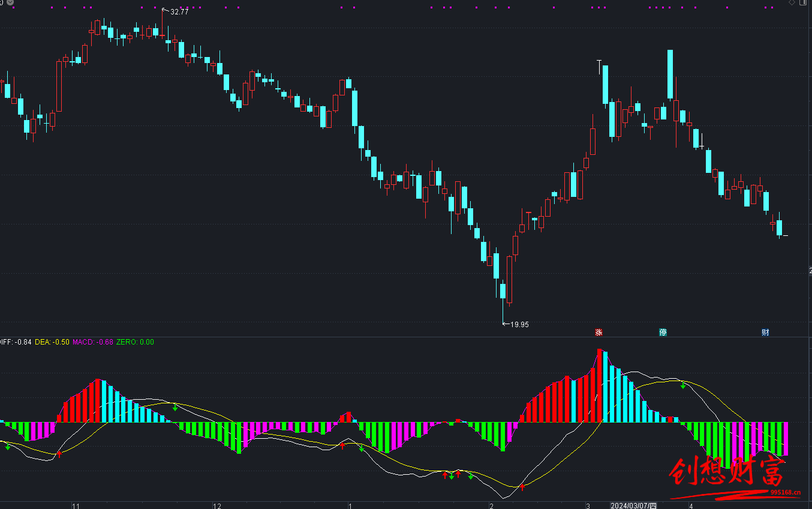Click the panel layout icon at top-right corner

click(x=804, y=3)
